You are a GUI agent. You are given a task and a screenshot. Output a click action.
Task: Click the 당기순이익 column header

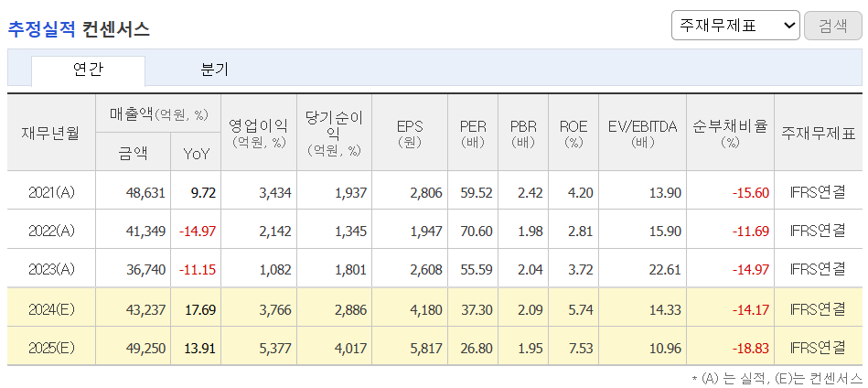[334, 133]
